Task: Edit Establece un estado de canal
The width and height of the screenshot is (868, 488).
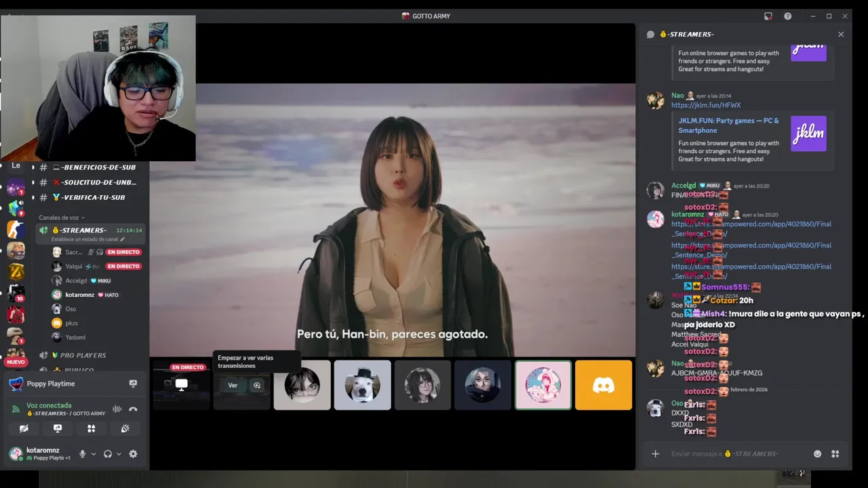Action: click(88, 239)
